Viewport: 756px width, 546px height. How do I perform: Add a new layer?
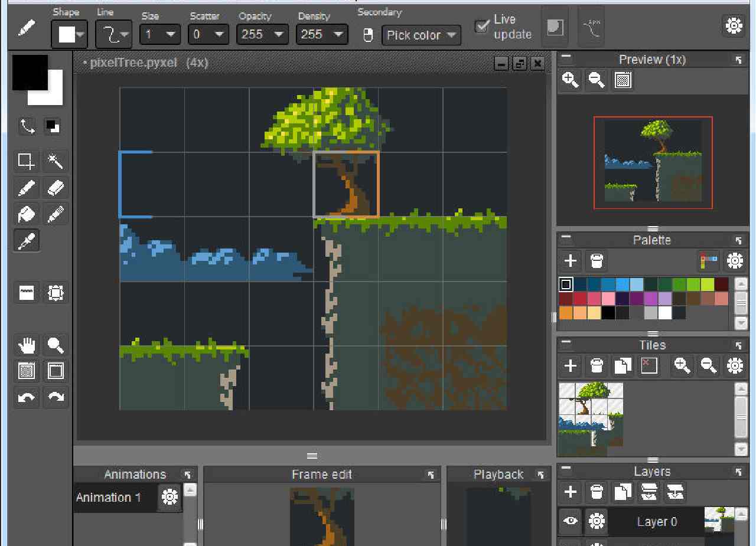pyautogui.click(x=570, y=491)
